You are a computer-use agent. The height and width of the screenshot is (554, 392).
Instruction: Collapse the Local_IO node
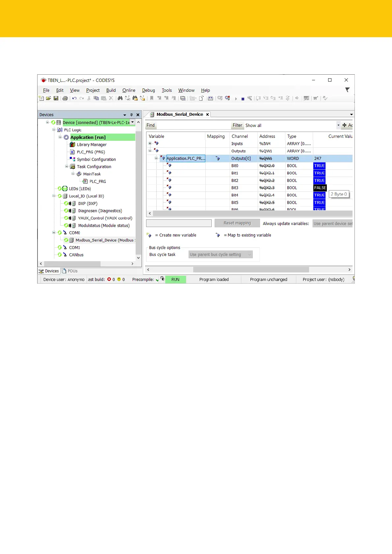pos(54,196)
